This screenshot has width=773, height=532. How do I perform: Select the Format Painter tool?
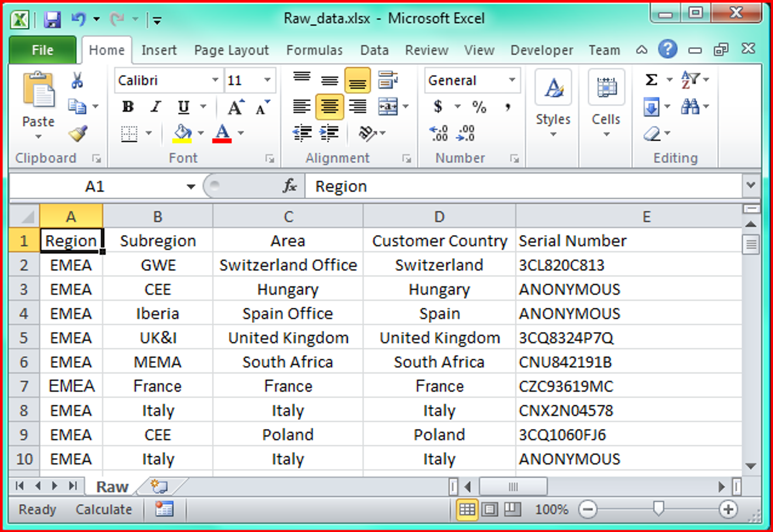click(x=77, y=133)
